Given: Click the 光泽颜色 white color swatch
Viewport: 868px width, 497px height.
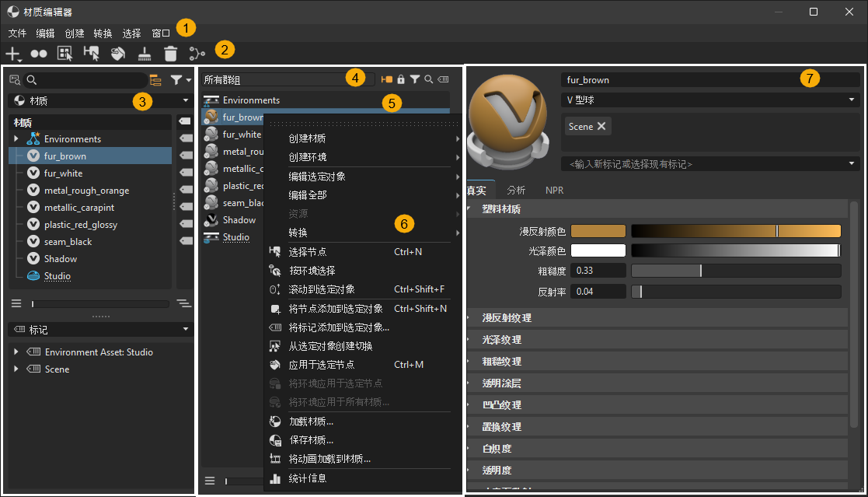Looking at the screenshot, I should (x=598, y=250).
